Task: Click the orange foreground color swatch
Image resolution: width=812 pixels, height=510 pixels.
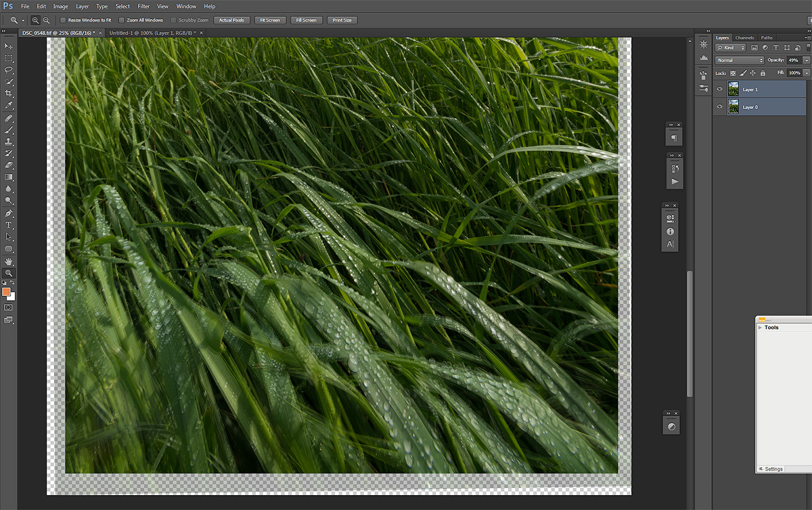Action: pos(6,291)
